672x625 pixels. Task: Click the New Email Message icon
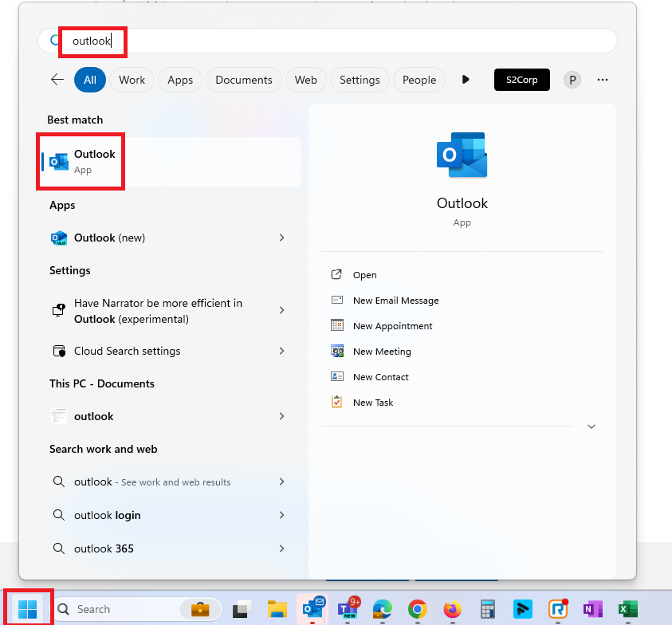[x=337, y=300]
